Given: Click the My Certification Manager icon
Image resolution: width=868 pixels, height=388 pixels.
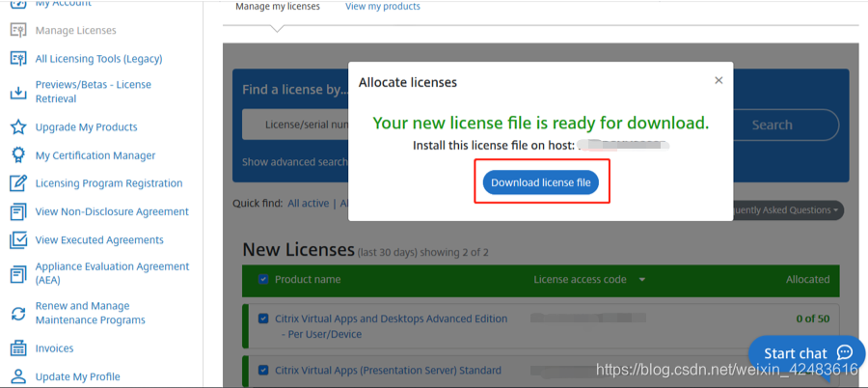Looking at the screenshot, I should tap(17, 155).
